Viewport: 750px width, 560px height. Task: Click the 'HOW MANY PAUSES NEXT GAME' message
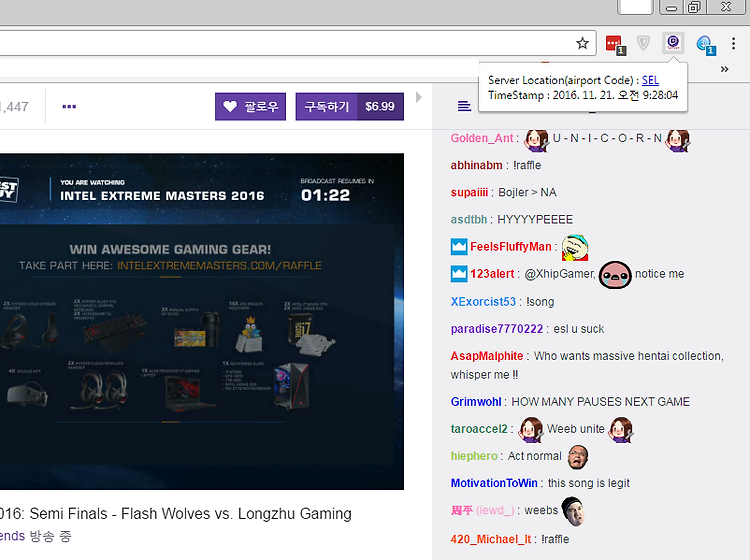[x=600, y=402]
